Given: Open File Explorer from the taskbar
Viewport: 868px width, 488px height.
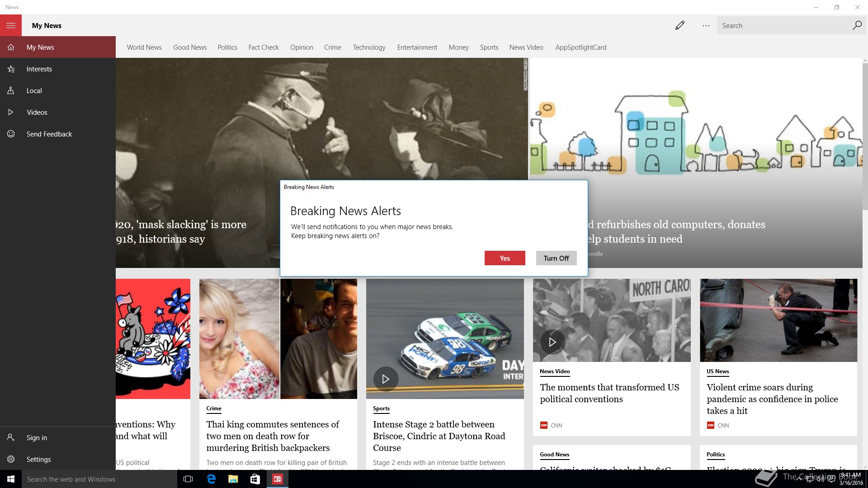Looking at the screenshot, I should 233,479.
